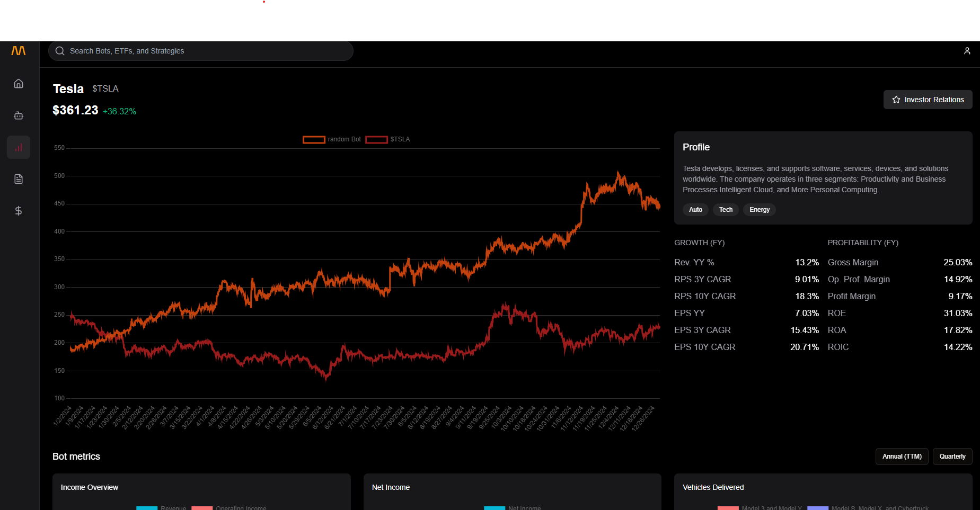980x510 pixels.
Task: Click the $TSLA ticker beside Tesla
Action: [105, 88]
